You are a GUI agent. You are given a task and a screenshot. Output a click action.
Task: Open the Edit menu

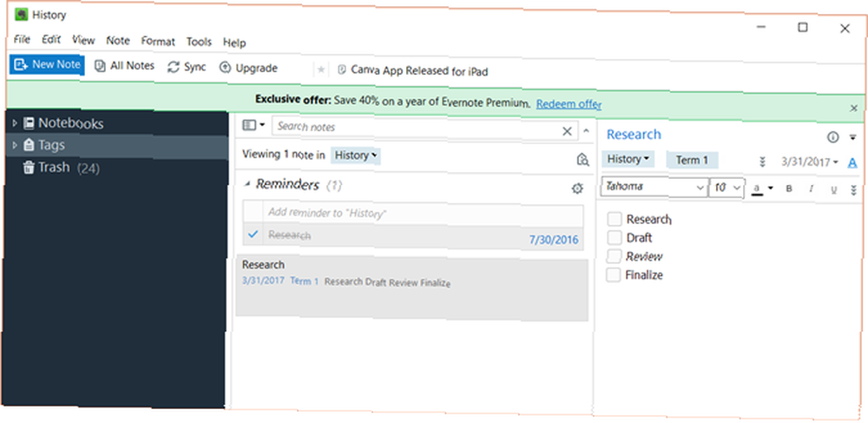[51, 40]
